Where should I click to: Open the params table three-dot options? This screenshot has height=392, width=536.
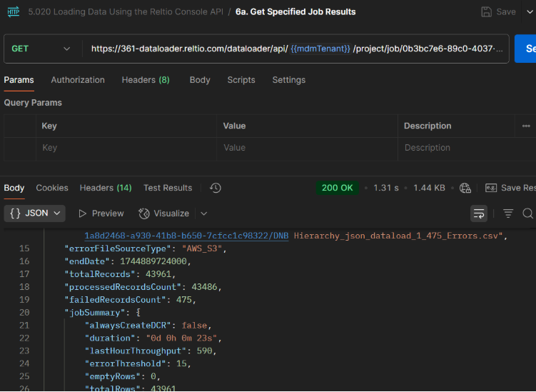tap(527, 126)
